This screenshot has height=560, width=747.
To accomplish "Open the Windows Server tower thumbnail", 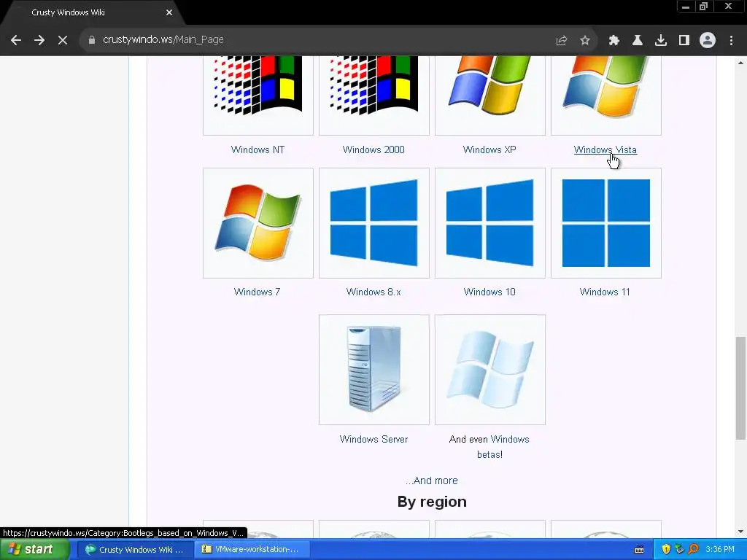I will (x=374, y=370).
